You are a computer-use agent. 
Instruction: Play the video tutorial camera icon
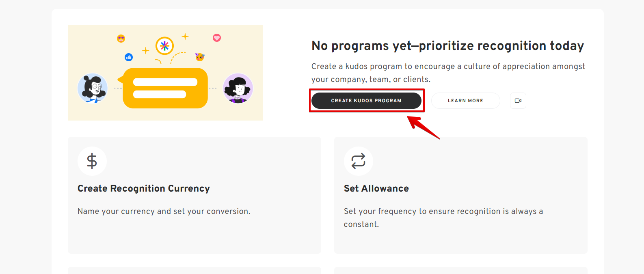(518, 101)
